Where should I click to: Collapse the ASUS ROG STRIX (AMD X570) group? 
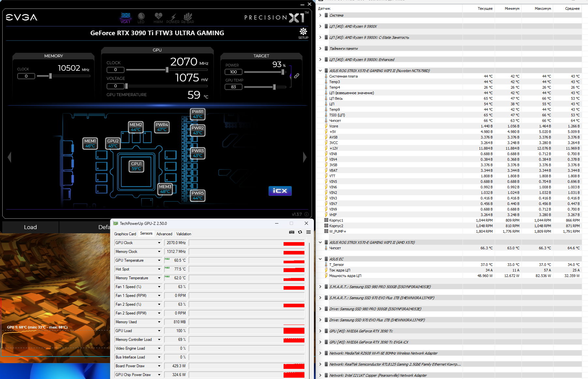click(320, 242)
